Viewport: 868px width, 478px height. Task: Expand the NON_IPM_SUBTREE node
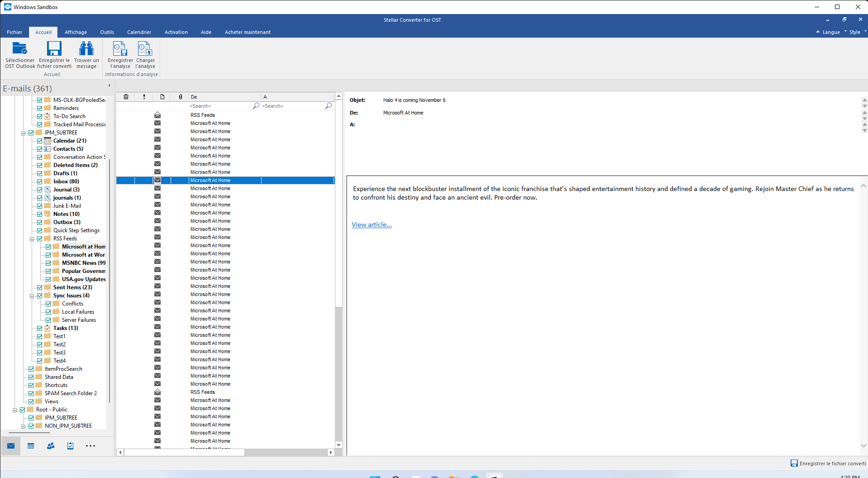[23, 425]
